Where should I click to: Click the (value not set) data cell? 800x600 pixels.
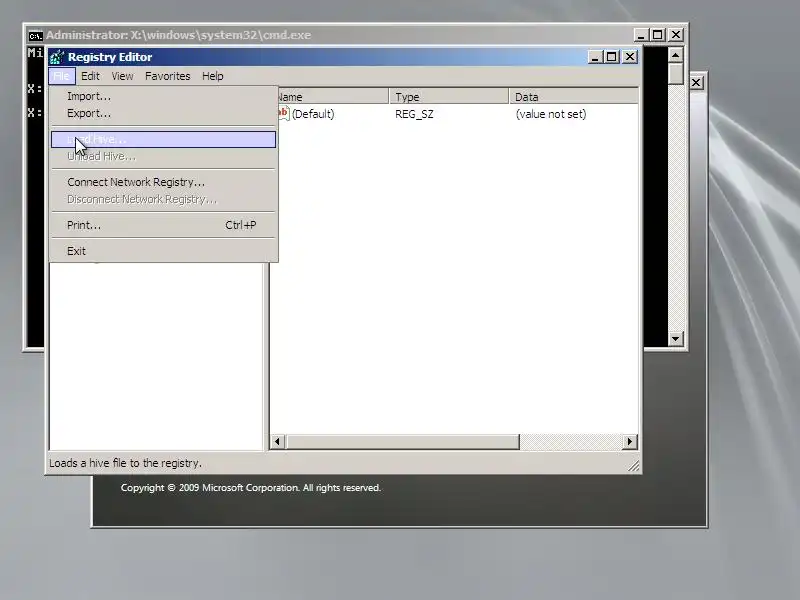click(x=551, y=114)
